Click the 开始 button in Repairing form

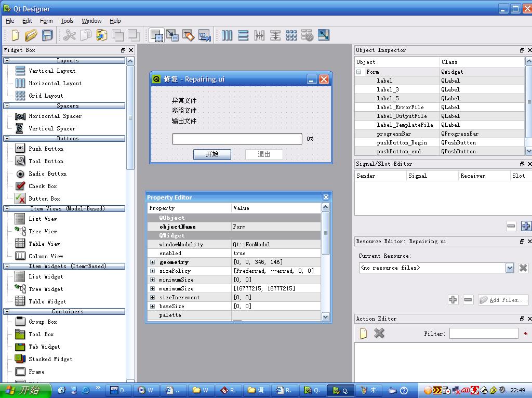click(212, 154)
